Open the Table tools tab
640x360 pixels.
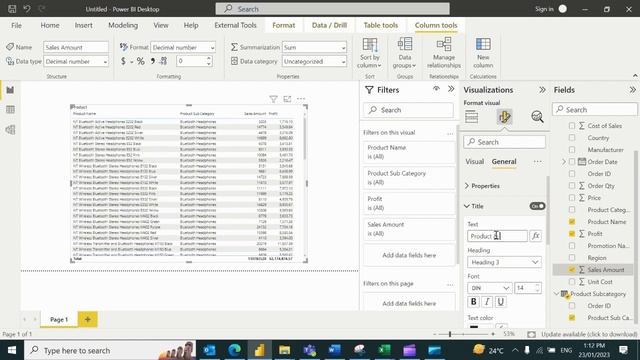tap(380, 25)
